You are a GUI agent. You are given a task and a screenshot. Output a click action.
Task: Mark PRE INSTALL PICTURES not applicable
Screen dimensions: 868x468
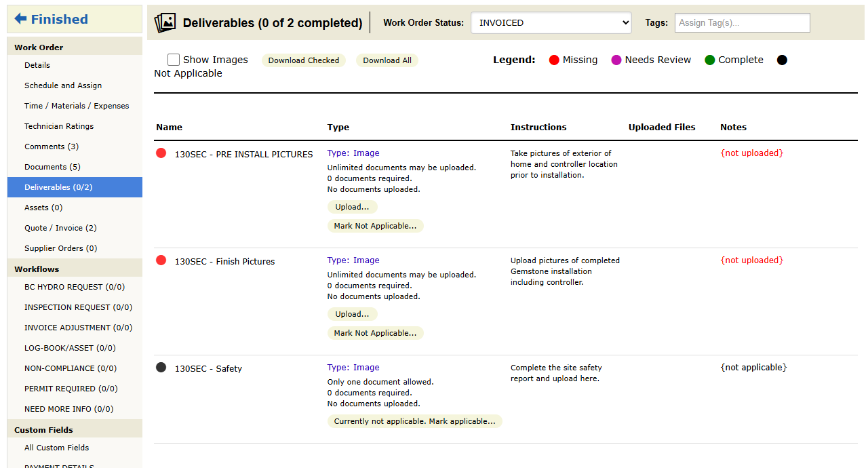point(376,226)
